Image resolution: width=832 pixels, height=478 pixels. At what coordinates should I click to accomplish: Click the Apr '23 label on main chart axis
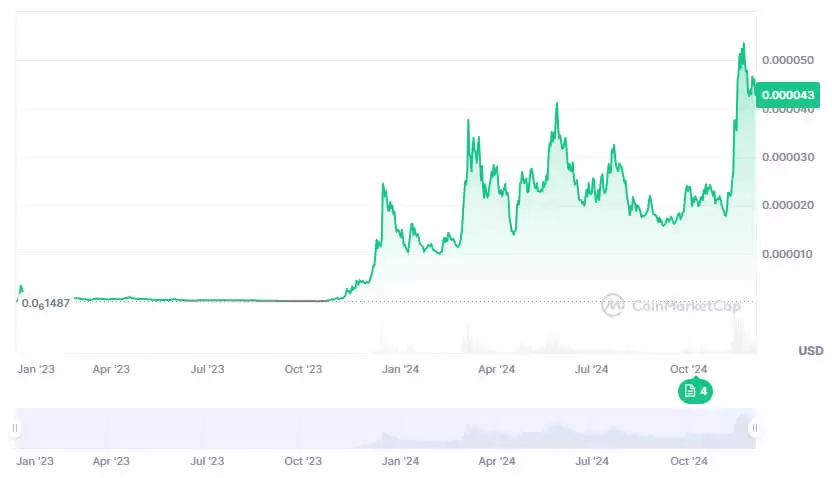tap(111, 369)
